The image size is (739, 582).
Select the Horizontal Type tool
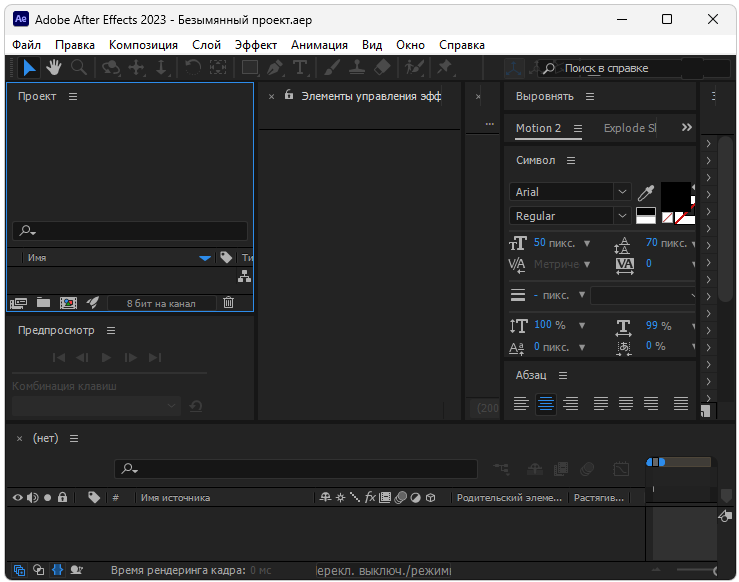point(300,68)
